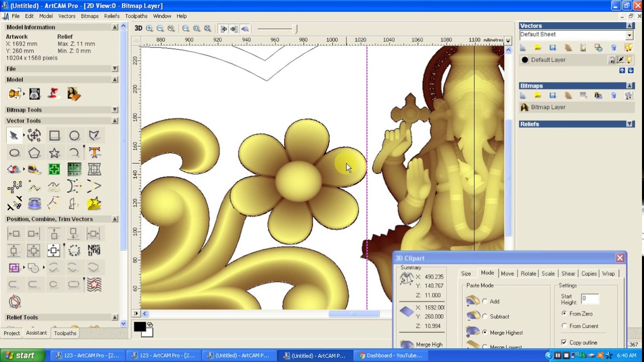The image size is (644, 362).
Task: Delete bitmap layer using the blue bin icon
Action: click(613, 96)
